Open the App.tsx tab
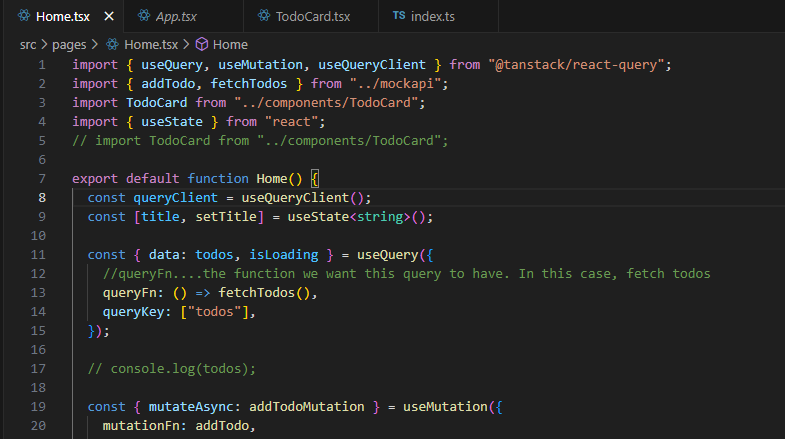The width and height of the screenshot is (785, 439). coord(183,17)
